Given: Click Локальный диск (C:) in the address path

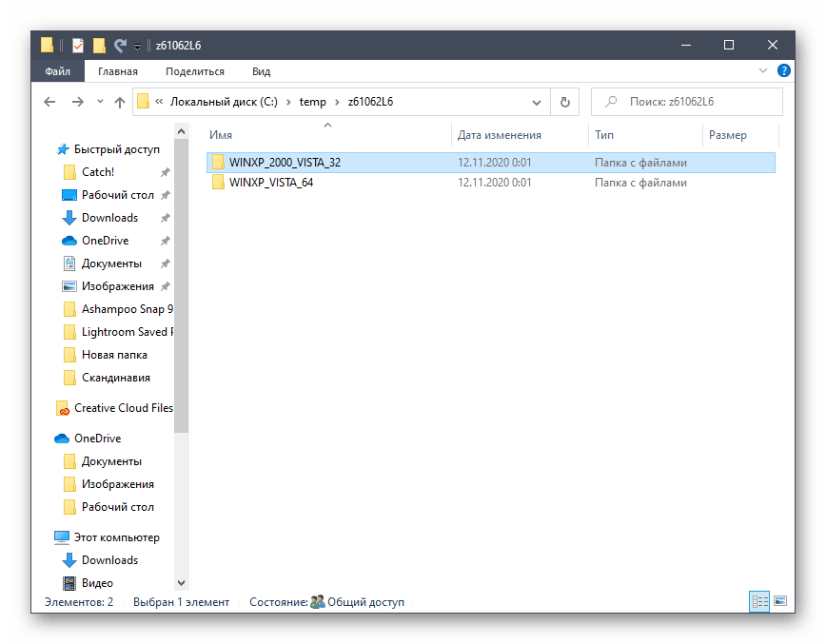Looking at the screenshot, I should (224, 102).
